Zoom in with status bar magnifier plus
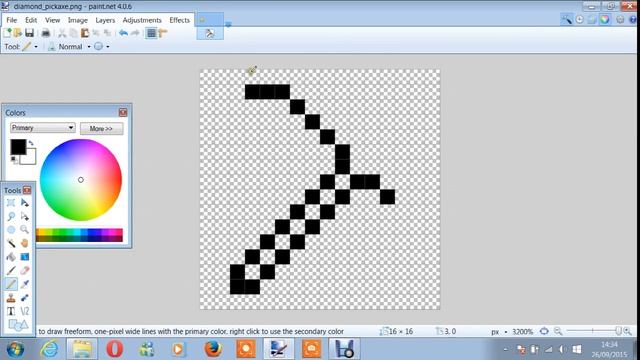Image resolution: width=640 pixels, height=360 pixels. [628, 331]
